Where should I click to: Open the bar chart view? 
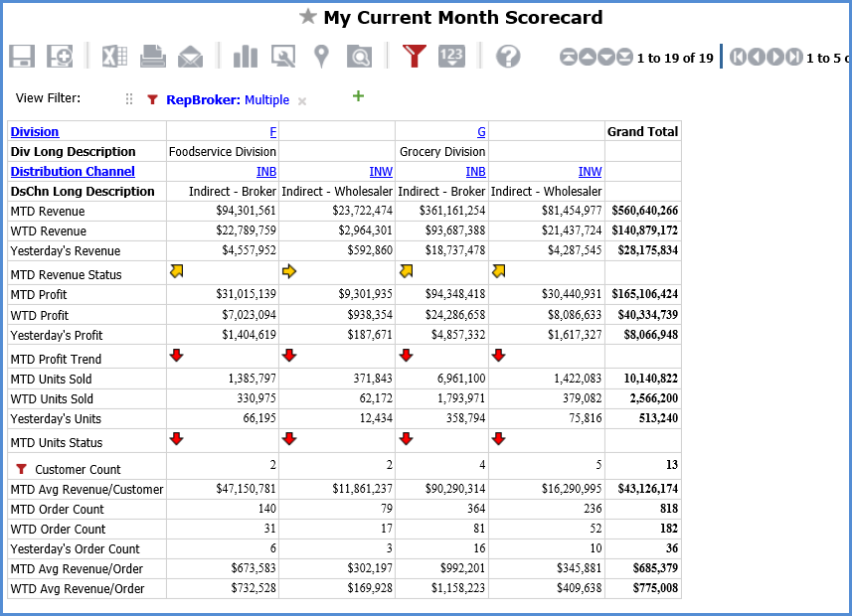point(245,57)
